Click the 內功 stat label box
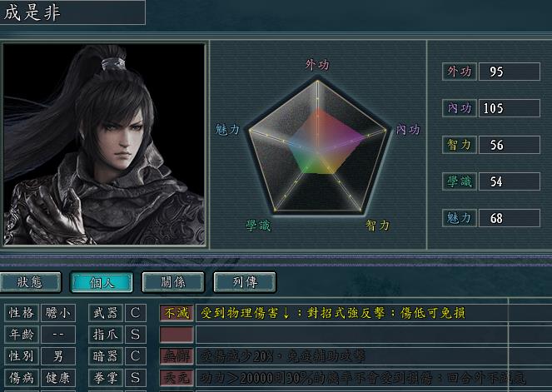552x392 pixels. click(460, 108)
